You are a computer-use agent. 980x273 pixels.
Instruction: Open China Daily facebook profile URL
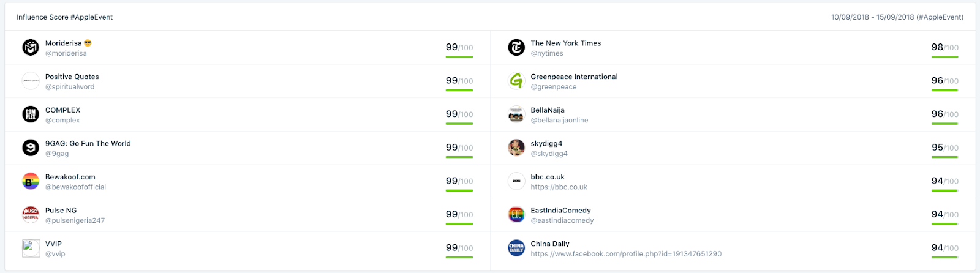tap(626, 254)
